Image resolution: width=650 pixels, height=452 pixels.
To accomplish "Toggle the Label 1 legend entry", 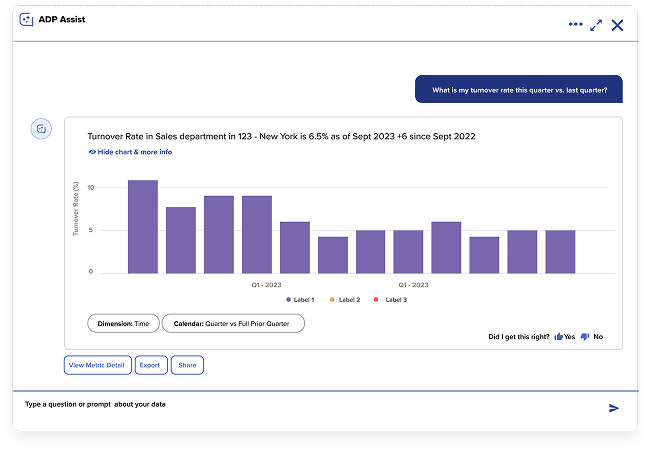I will (300, 299).
